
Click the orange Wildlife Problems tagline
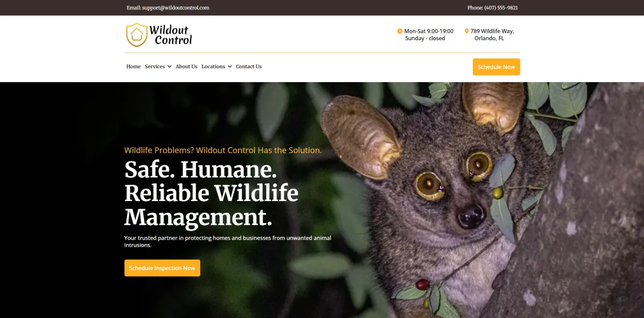223,150
